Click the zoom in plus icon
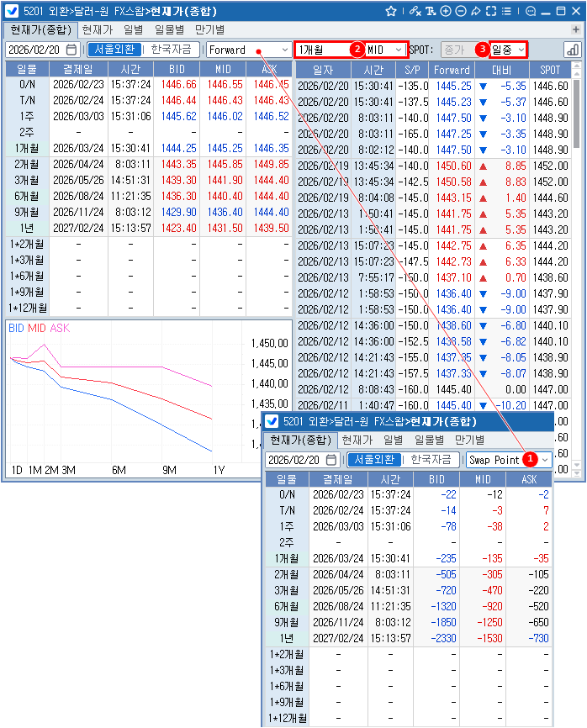The image size is (587, 728). tap(446, 12)
